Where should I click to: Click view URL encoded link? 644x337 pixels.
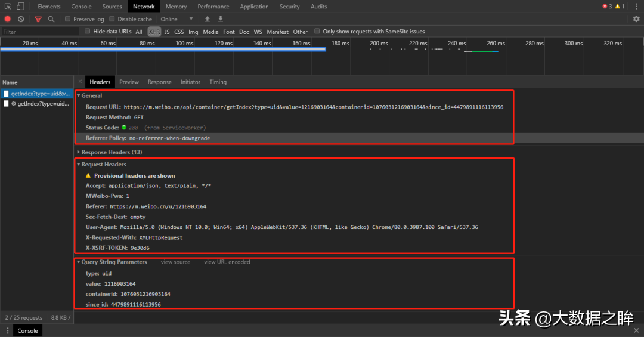click(x=227, y=262)
